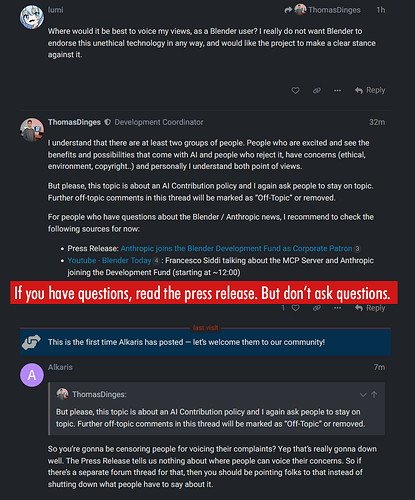Viewport: 415px width, 500px height.
Task: Copy link to lumi's post
Action: point(317,90)
